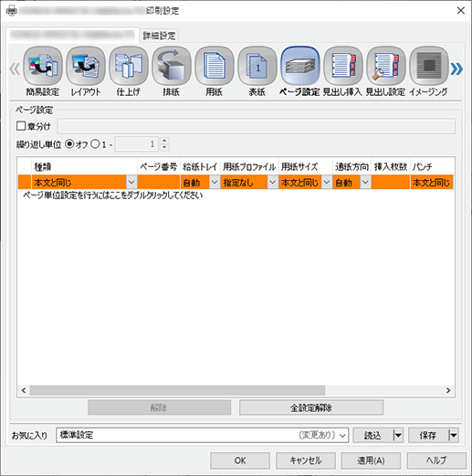Click the blue next-icons arrow
This screenshot has width=472, height=476.
pos(456,69)
